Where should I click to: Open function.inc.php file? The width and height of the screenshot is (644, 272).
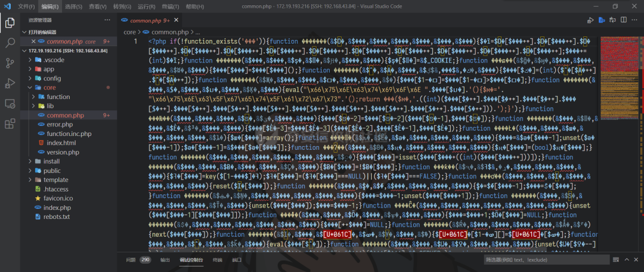pyautogui.click(x=69, y=134)
